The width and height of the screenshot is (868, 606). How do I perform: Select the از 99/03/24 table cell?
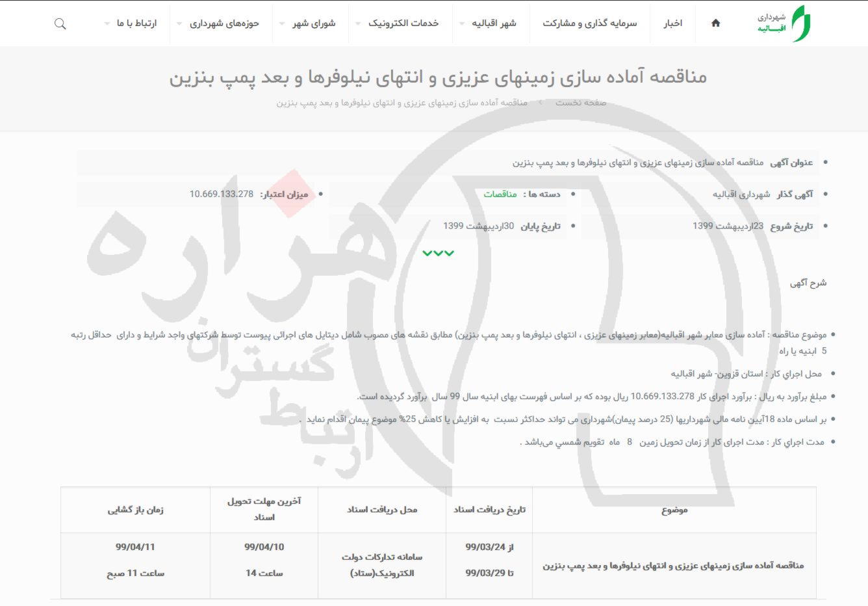[x=489, y=547]
